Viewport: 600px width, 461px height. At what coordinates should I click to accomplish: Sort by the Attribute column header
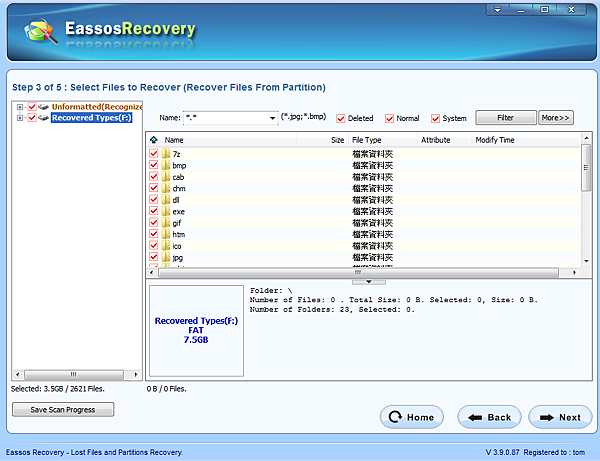pyautogui.click(x=445, y=140)
